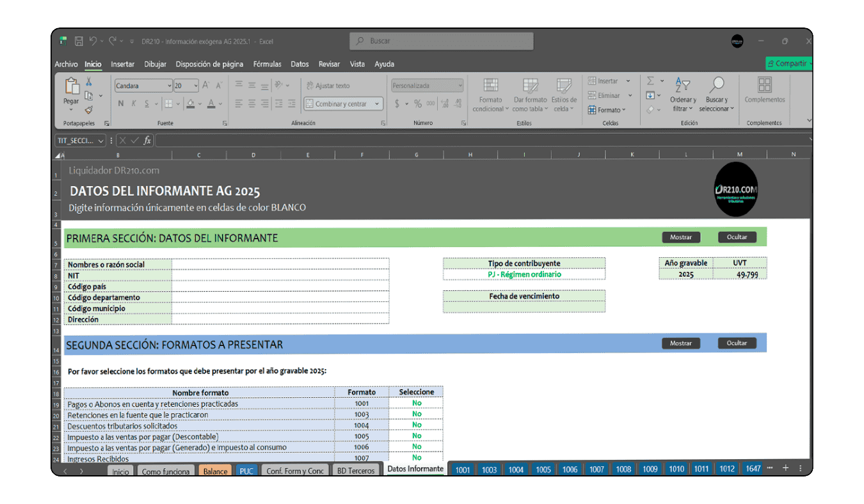This screenshot has height=504, width=864.
Task: Click the Cut scissors icon
Action: pos(89,82)
